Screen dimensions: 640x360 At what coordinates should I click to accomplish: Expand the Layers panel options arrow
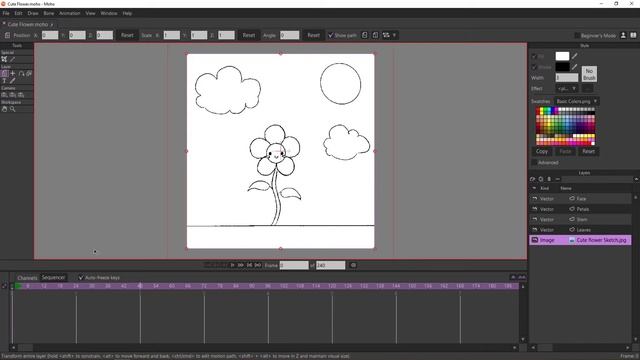636,179
